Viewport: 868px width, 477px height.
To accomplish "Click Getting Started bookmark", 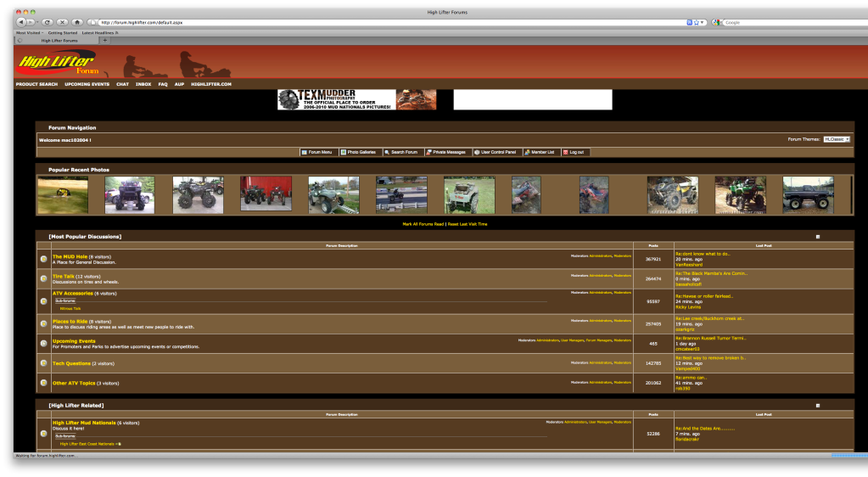I will [63, 33].
